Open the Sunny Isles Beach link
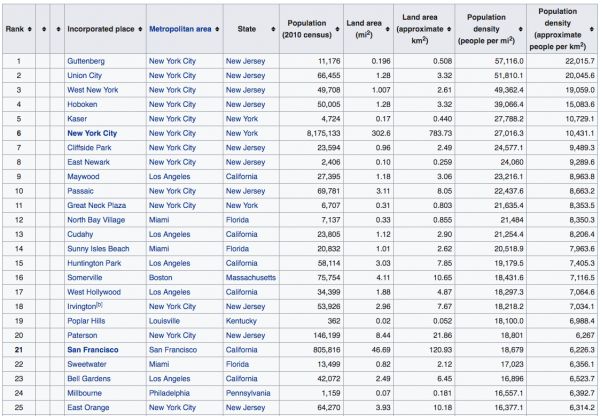The height and width of the screenshot is (416, 600). [x=98, y=249]
